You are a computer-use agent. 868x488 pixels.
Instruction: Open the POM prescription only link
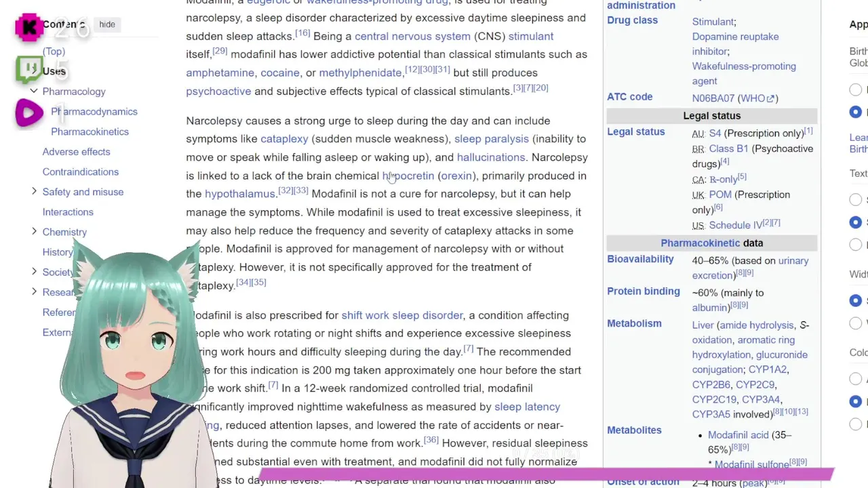[x=720, y=195]
